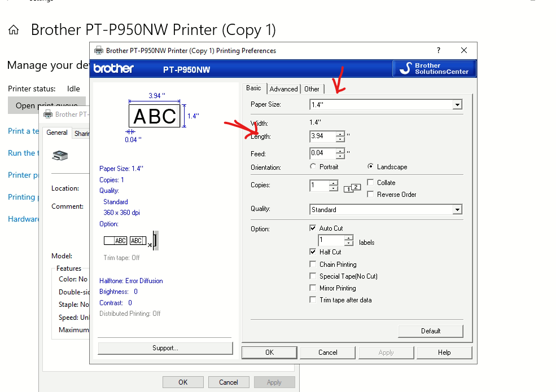Open Brother SolutionsCenter logo button
This screenshot has width=556, height=392.
(x=435, y=68)
